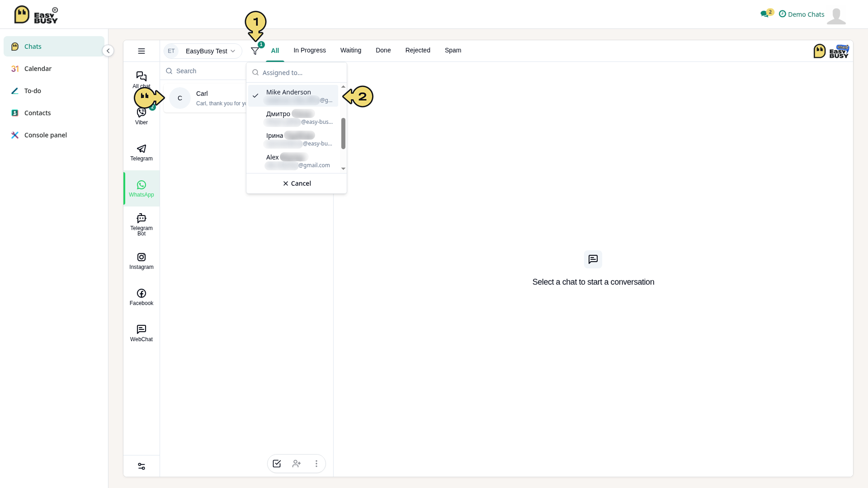The image size is (868, 488).
Task: Click the assignee list scrollbar thumb
Action: [343, 133]
